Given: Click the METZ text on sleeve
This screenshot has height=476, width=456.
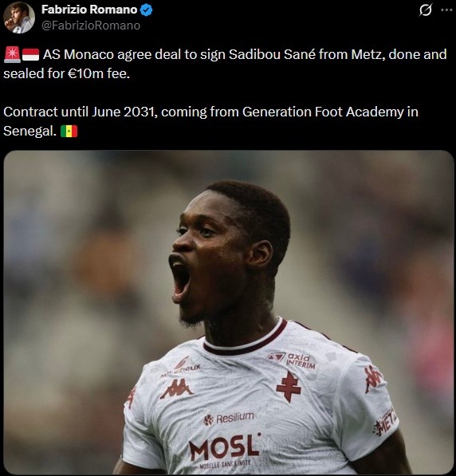Looking at the screenshot, I should point(386,422).
